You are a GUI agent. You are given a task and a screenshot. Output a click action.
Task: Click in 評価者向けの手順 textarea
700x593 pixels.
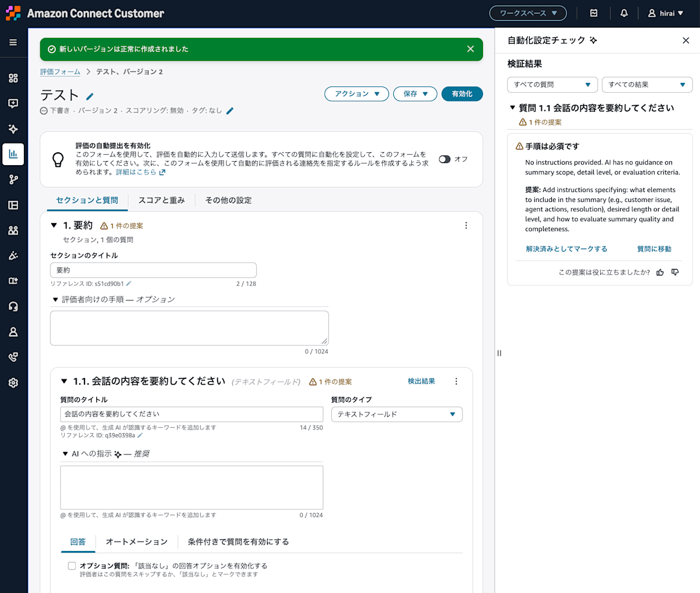[x=190, y=328]
